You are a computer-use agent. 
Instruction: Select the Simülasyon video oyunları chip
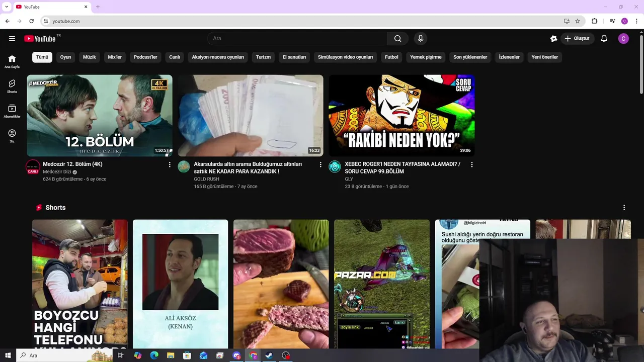tap(345, 57)
